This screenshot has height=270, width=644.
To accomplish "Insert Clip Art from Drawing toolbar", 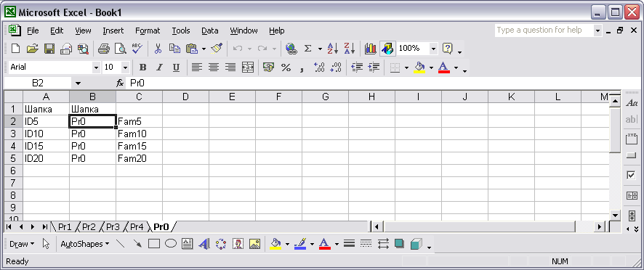I will pos(238,244).
